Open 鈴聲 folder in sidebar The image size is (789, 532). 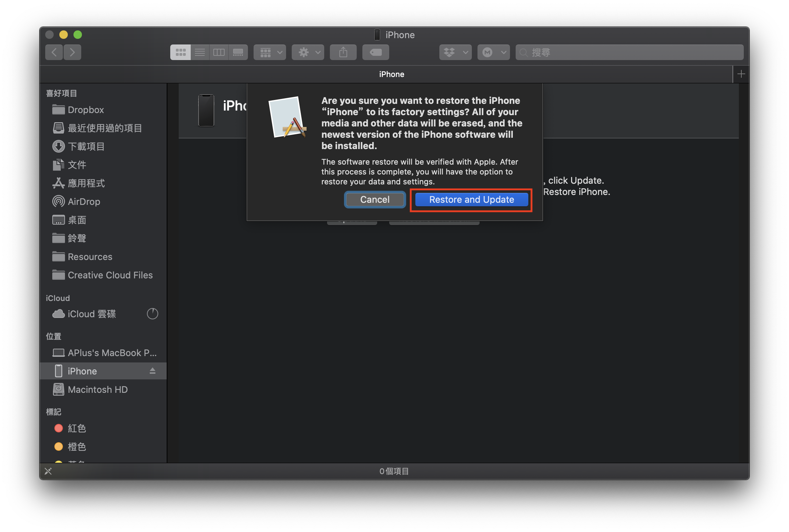(x=103, y=238)
